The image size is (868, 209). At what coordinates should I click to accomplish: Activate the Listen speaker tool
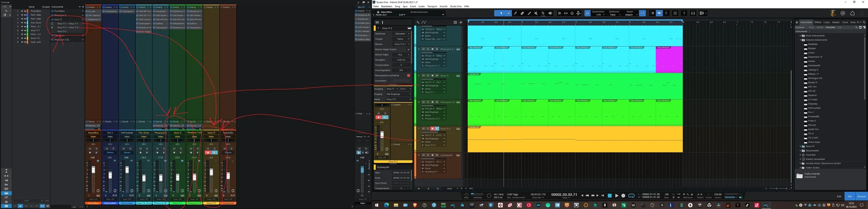point(550,13)
